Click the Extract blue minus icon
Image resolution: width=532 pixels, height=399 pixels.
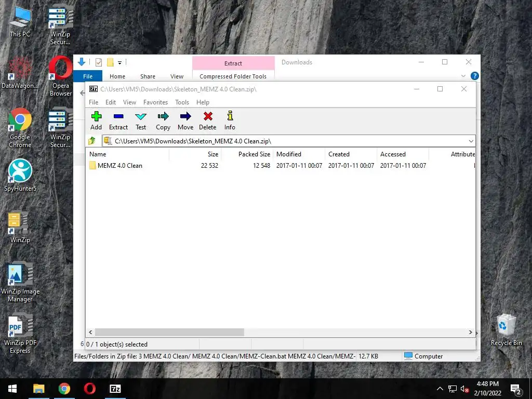[118, 116]
